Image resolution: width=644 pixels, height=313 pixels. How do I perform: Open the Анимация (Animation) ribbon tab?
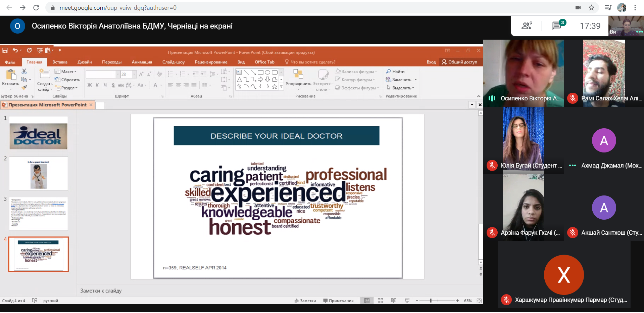(x=142, y=62)
